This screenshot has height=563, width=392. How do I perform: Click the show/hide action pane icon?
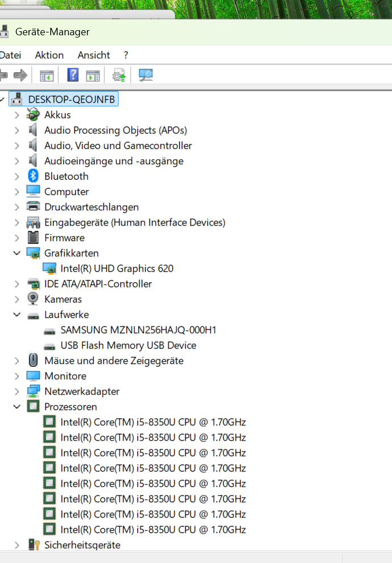(x=93, y=76)
